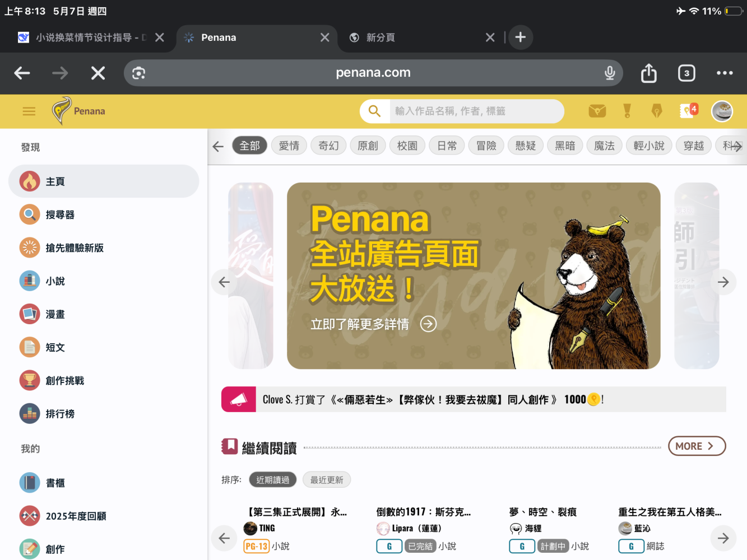Focus the 輸入作品名稱, 作者, 標籤 search field
Viewport: 747px width, 560px height.
(476, 111)
